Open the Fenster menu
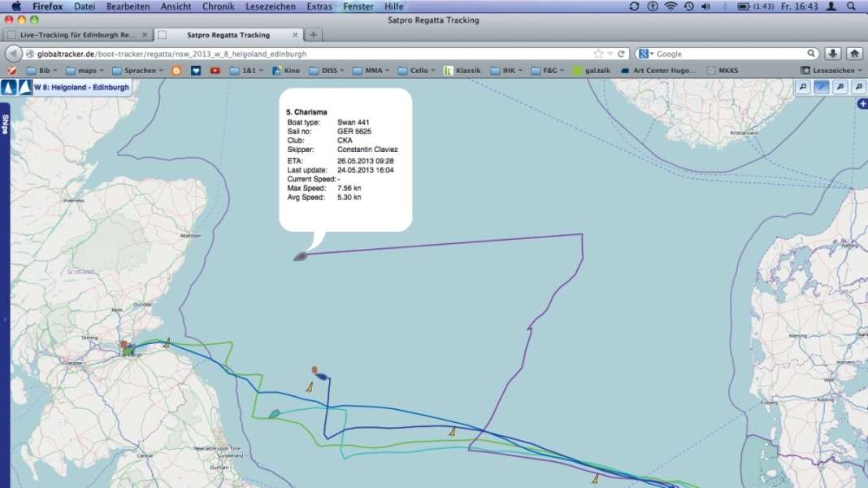The image size is (868, 488). coord(358,6)
